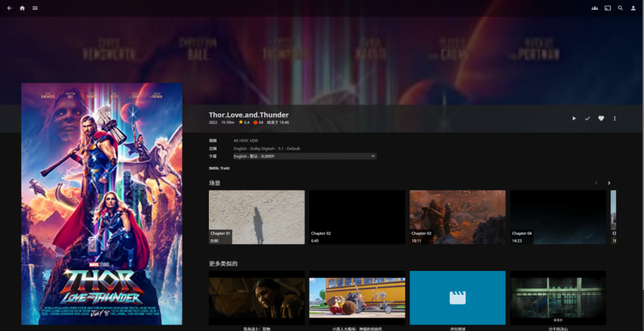Click the Thor.Love.and.Thunder title text
Viewport: 644px width, 331px height.
pos(249,115)
